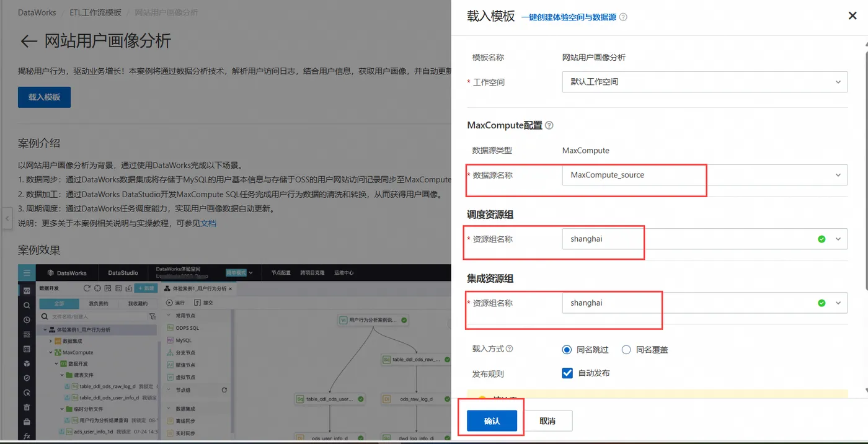
Task: Click the fx function icon in preview sidebar
Action: coord(27,436)
